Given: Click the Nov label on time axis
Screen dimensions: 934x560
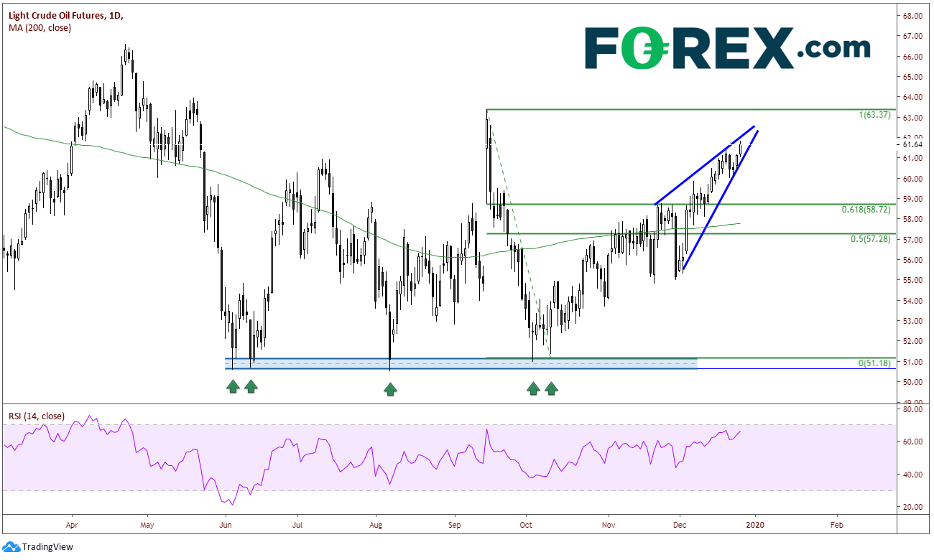Looking at the screenshot, I should coord(609,525).
